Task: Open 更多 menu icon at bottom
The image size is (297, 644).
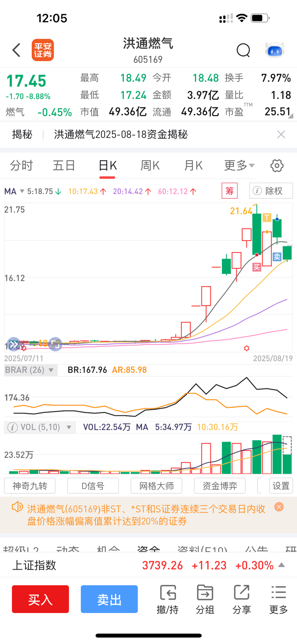Action: [278, 600]
